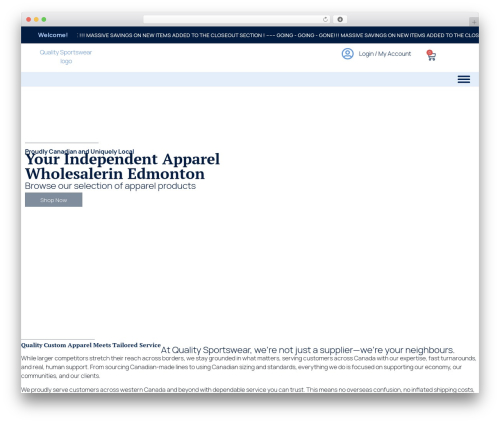Click the scrolling closeout savings announcement
500x423 pixels.
click(278, 35)
